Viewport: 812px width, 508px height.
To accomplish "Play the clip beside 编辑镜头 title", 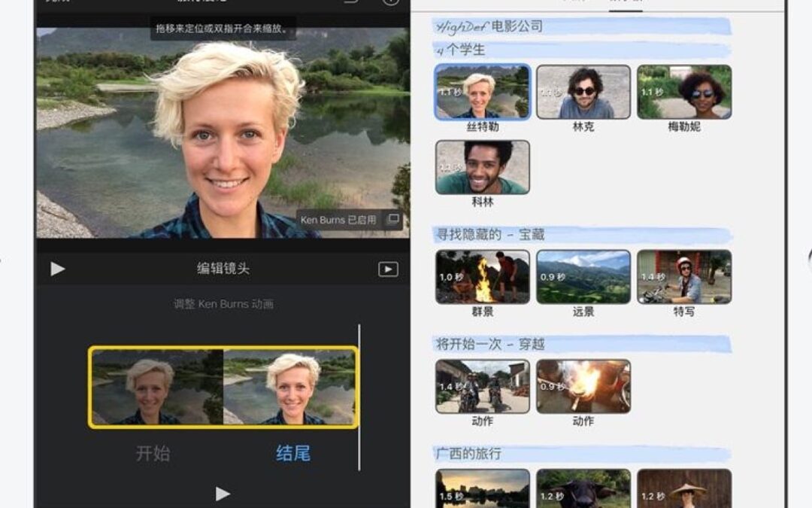I will coord(57,269).
